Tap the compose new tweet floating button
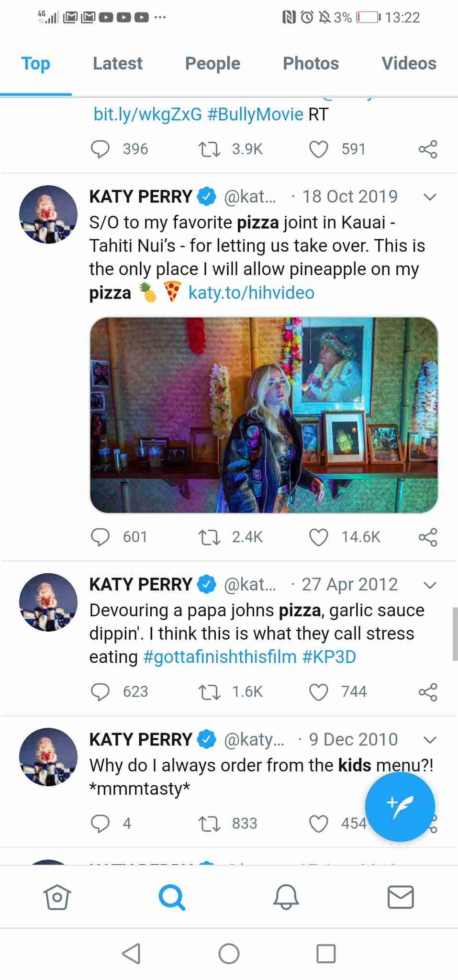This screenshot has height=980, width=458. [x=400, y=806]
